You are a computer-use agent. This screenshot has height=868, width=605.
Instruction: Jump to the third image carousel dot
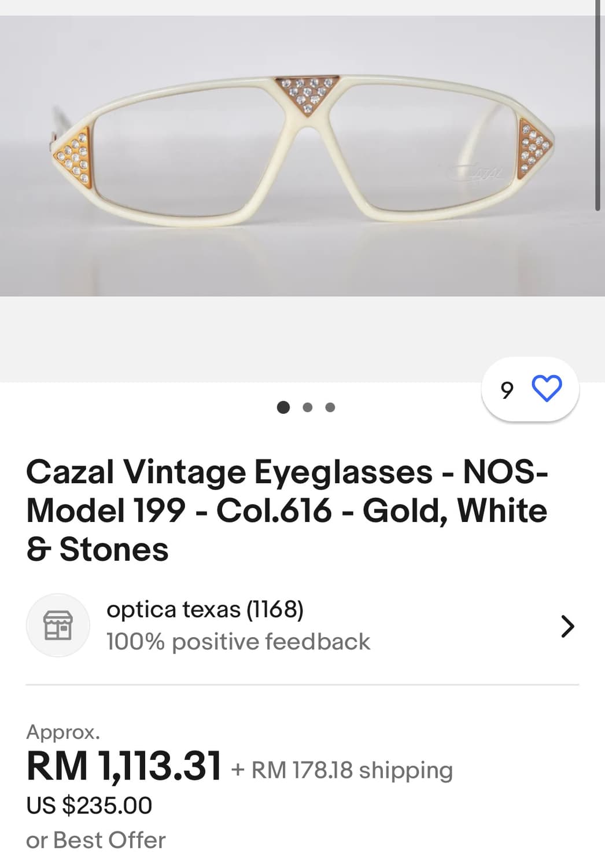tap(330, 407)
